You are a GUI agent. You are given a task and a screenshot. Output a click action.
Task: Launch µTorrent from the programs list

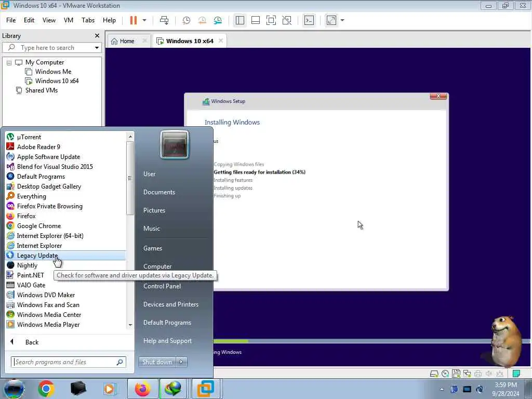[65, 137]
